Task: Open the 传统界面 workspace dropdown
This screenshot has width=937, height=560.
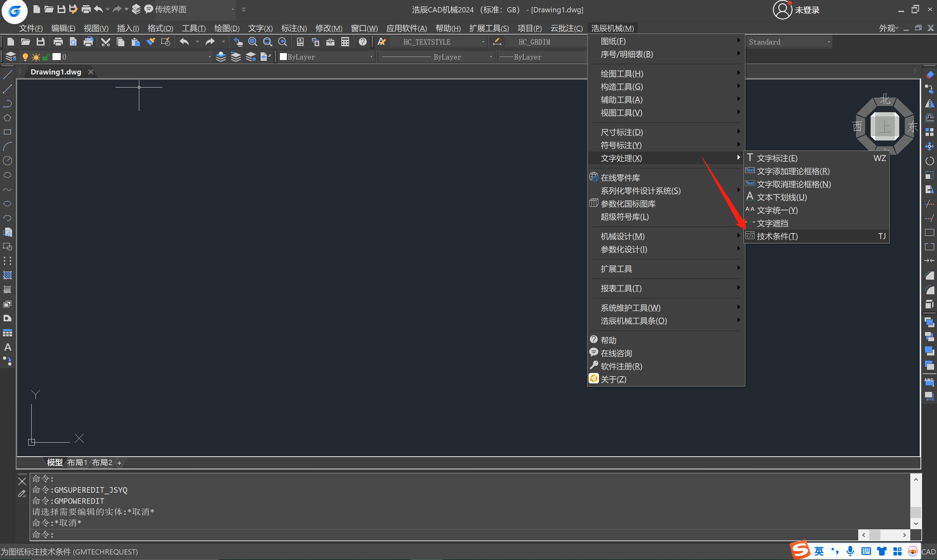Action: coord(232,9)
